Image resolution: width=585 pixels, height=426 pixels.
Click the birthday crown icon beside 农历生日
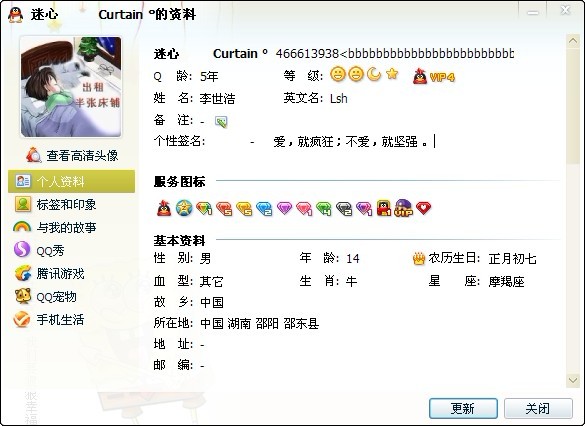click(x=419, y=258)
